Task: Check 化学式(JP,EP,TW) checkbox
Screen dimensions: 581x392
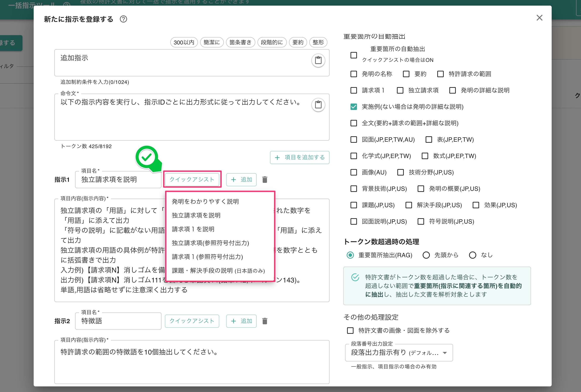Action: point(354,156)
